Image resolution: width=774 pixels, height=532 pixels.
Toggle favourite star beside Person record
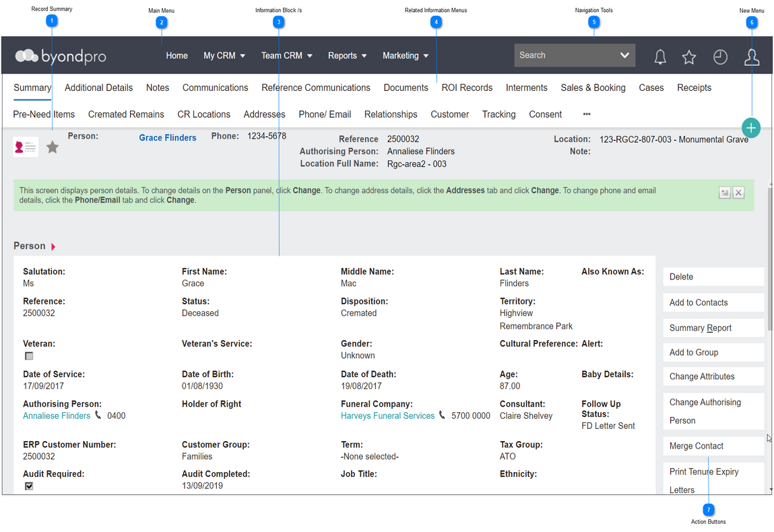(x=53, y=147)
